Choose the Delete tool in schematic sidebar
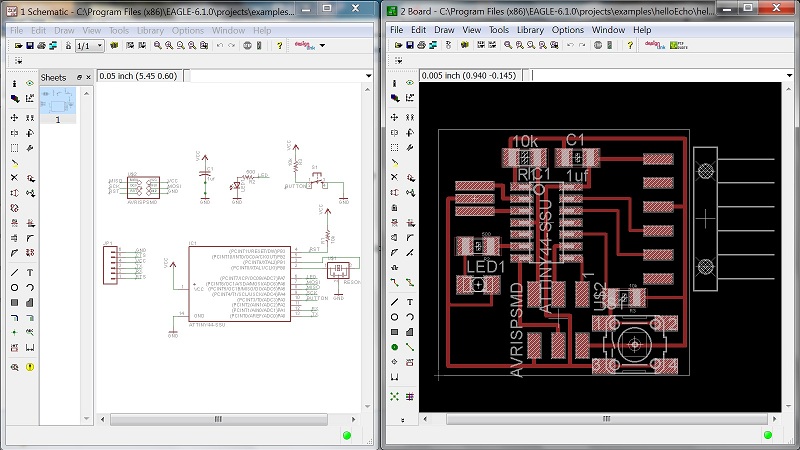800x450 pixels. click(15, 177)
